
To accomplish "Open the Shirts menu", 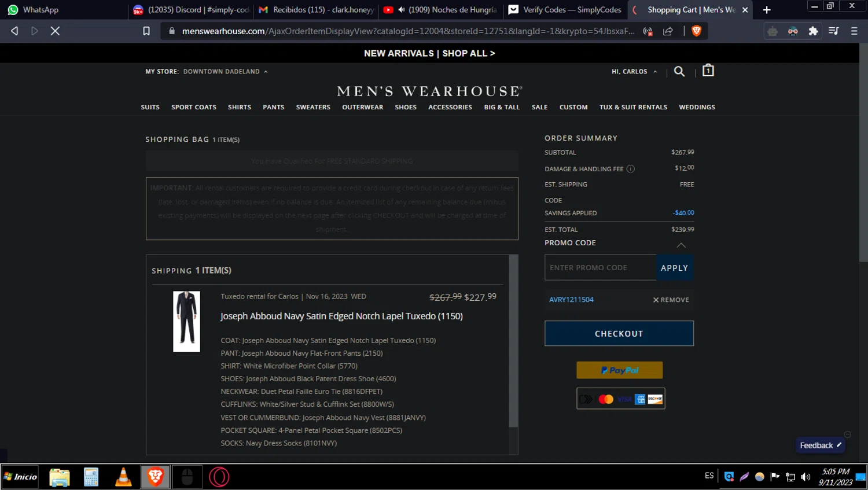I will pos(240,107).
